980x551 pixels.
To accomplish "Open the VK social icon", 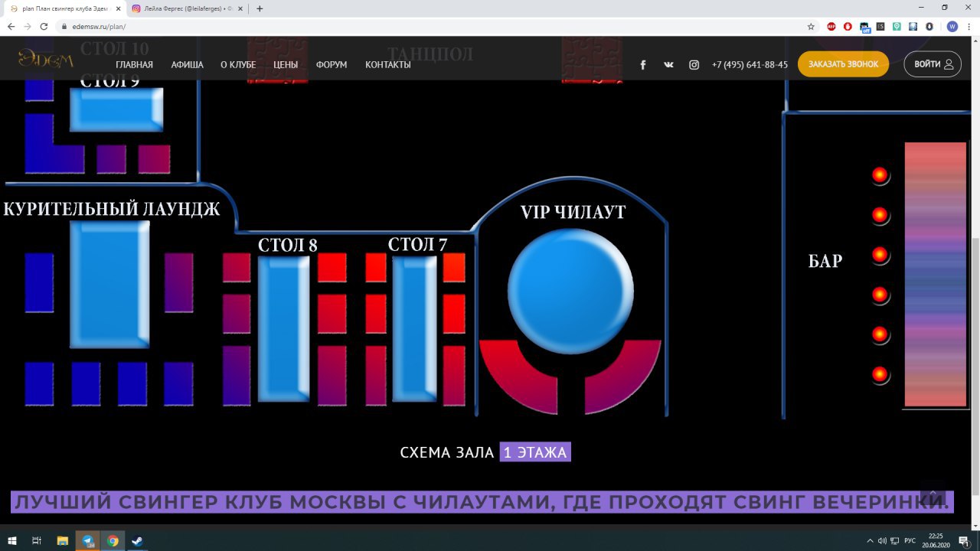I will (668, 65).
